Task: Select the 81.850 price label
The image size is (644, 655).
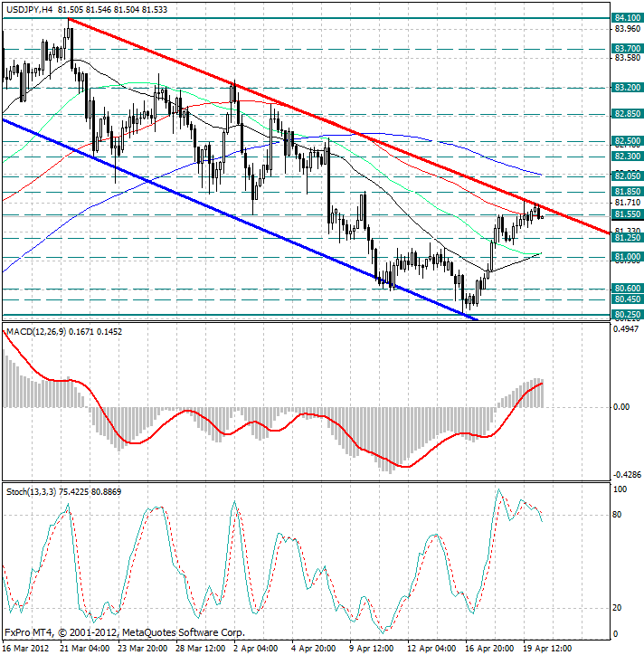Action: [628, 191]
